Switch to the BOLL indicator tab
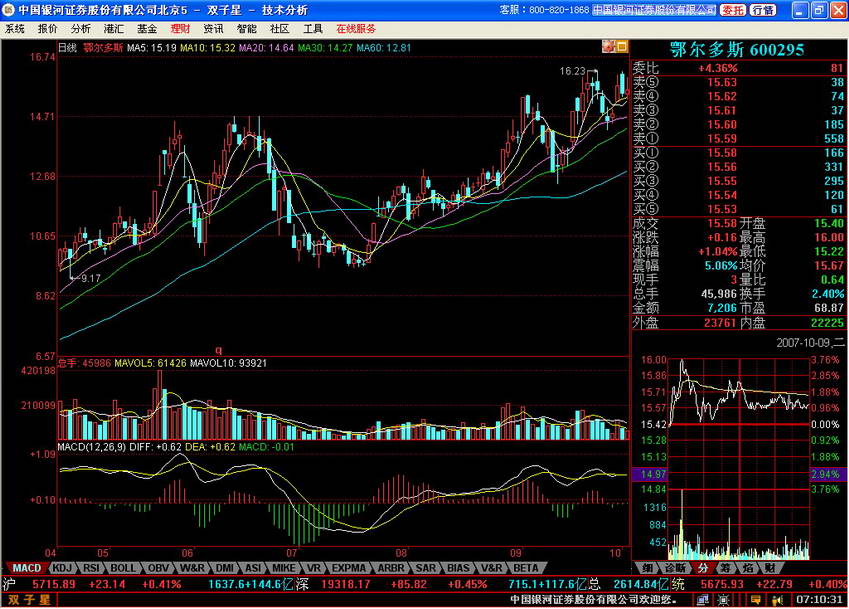This screenshot has height=609, width=849. tap(123, 568)
